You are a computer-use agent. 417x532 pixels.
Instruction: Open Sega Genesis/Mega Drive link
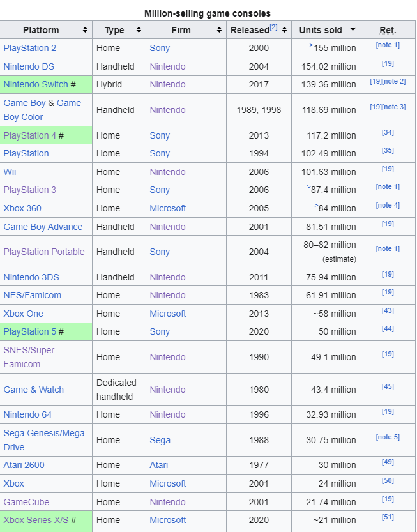44,440
